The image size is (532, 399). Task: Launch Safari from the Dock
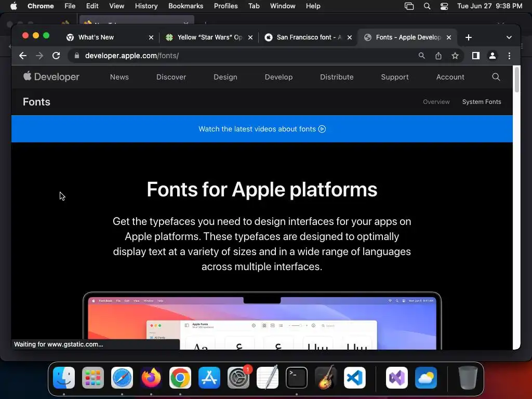pyautogui.click(x=122, y=378)
